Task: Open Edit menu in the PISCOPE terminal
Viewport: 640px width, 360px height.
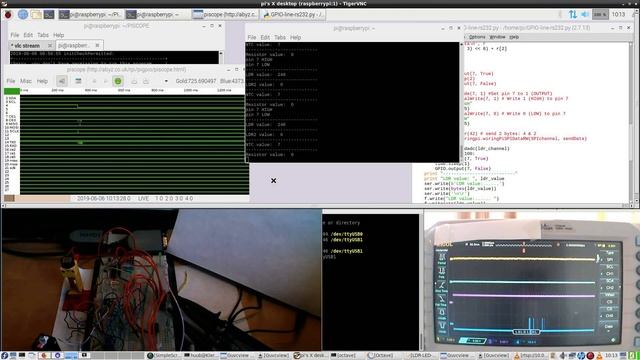Action: [x=28, y=35]
